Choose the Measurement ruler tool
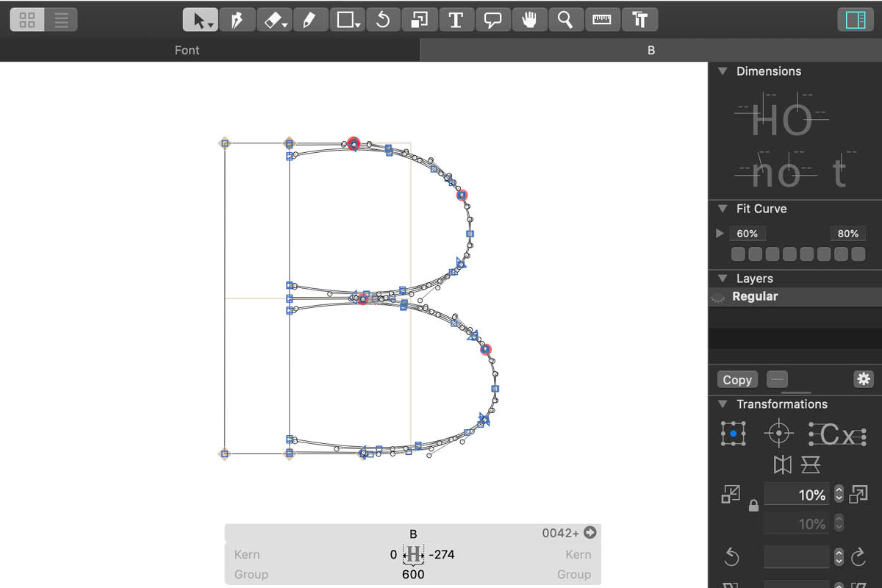 [602, 20]
